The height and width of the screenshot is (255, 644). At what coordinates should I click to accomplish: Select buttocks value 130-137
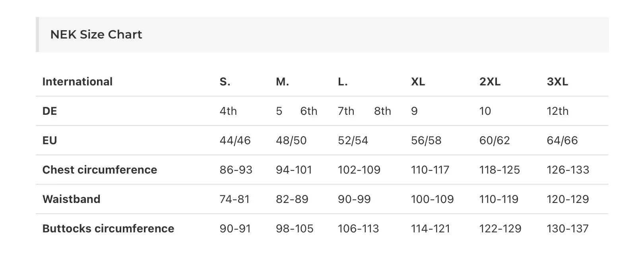(567, 228)
